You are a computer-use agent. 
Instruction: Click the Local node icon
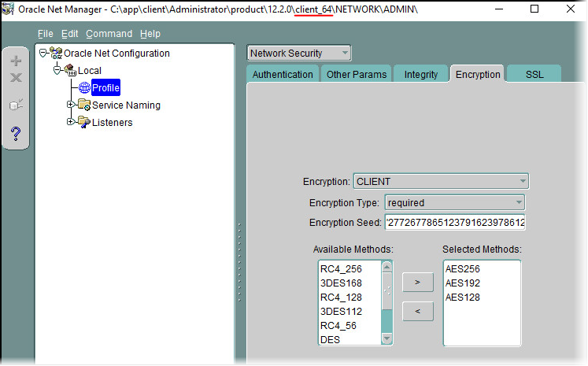[69, 71]
